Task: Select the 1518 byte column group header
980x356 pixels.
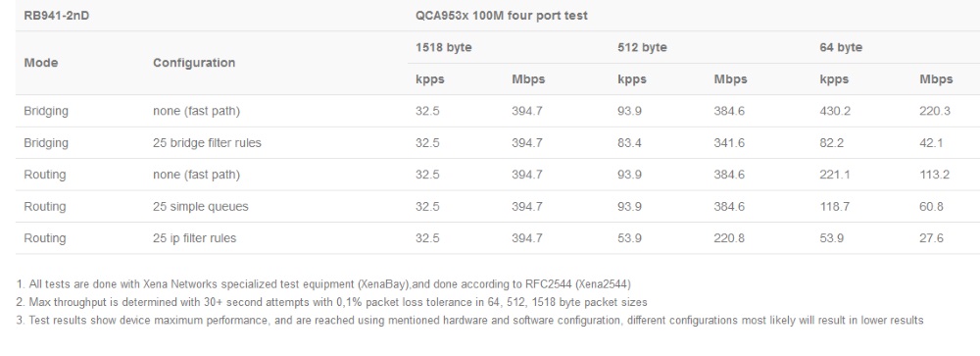Action: pos(443,47)
